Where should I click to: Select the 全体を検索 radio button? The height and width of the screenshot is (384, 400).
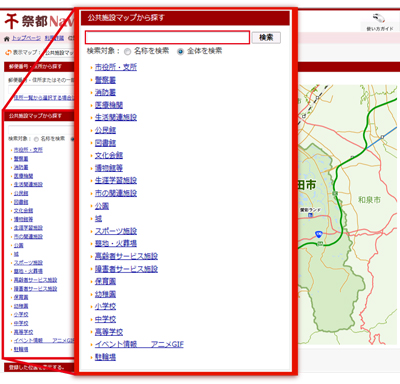[180, 52]
